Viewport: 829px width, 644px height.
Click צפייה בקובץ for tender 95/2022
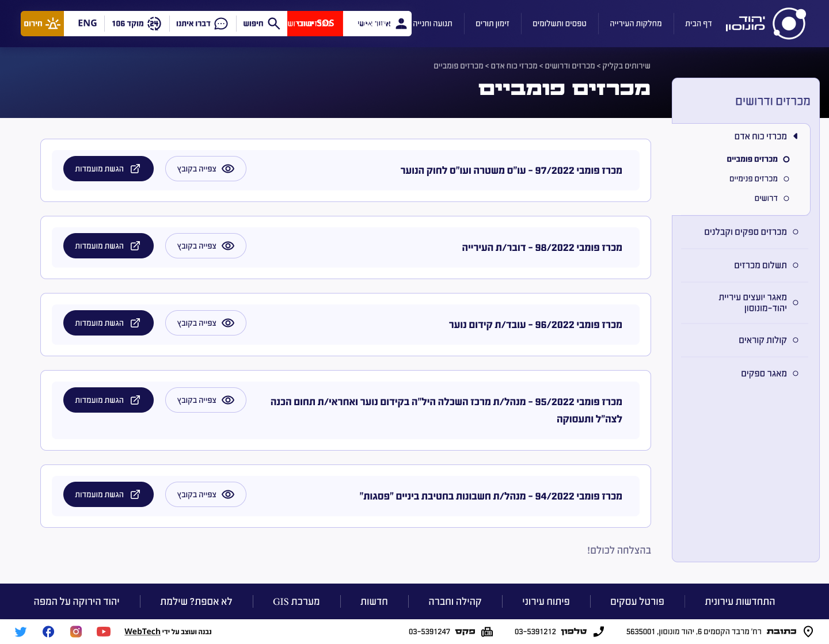click(206, 400)
